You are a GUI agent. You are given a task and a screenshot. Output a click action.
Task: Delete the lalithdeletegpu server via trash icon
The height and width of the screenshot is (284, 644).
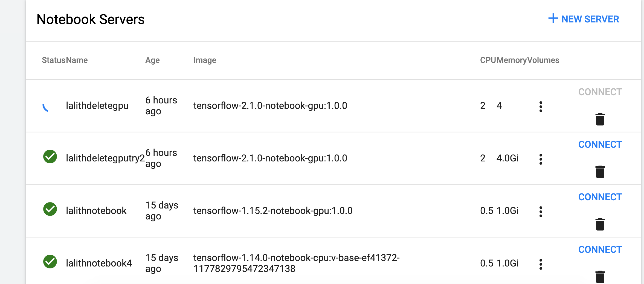coord(600,120)
